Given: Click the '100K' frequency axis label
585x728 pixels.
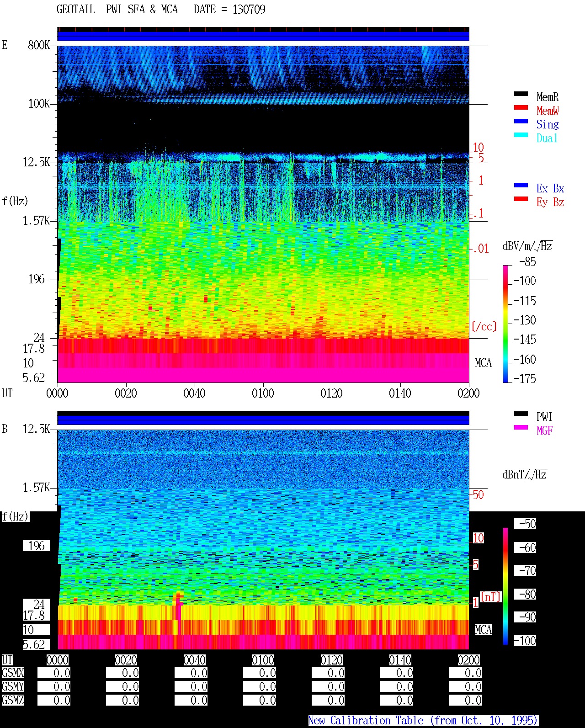Looking at the screenshot, I should click(x=39, y=103).
